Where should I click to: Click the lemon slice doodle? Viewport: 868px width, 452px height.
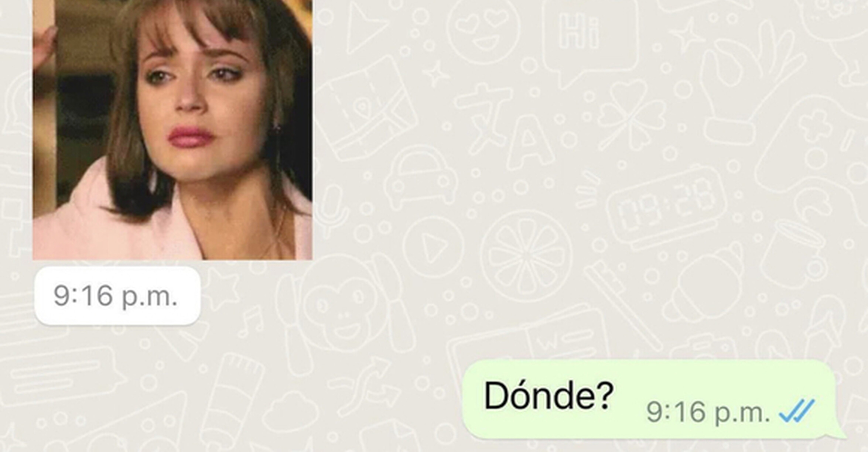pos(526,256)
